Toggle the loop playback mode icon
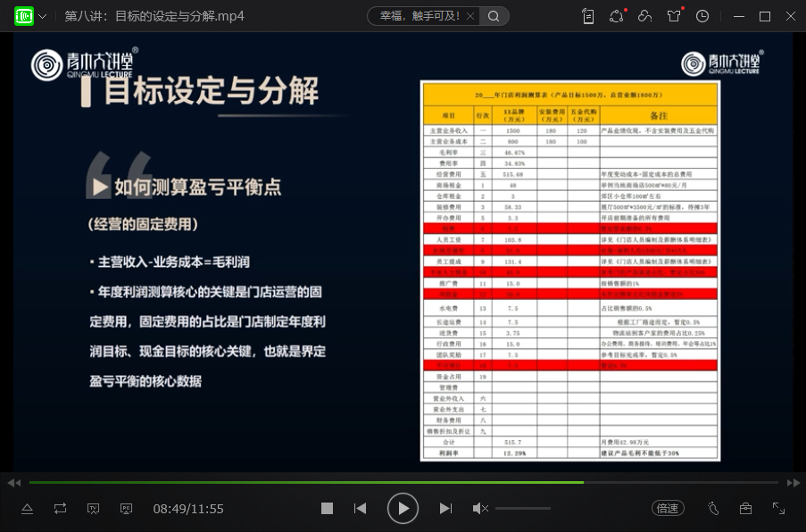The height and width of the screenshot is (532, 806). coord(60,509)
